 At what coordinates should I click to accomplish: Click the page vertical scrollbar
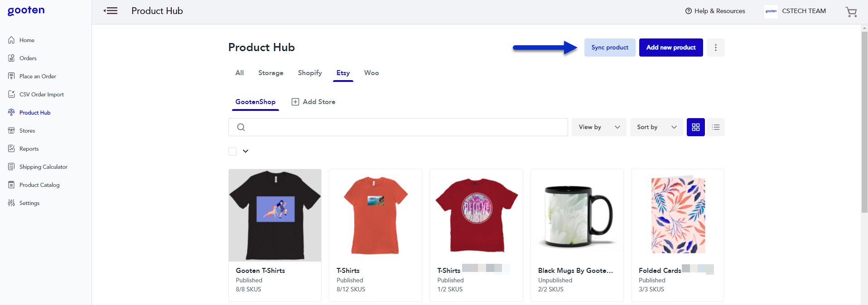click(x=864, y=122)
